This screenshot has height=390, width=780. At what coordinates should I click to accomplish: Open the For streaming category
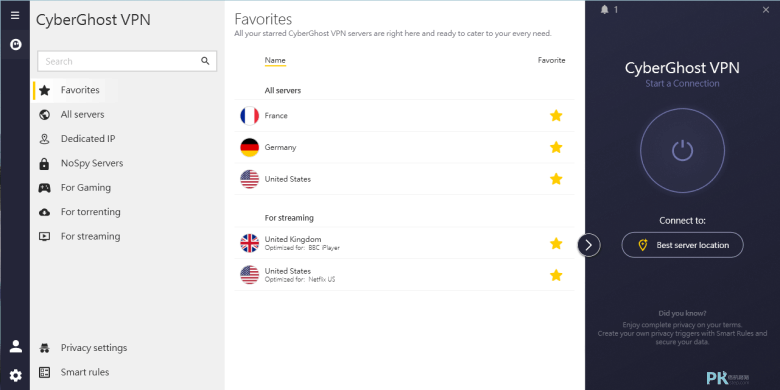(90, 236)
